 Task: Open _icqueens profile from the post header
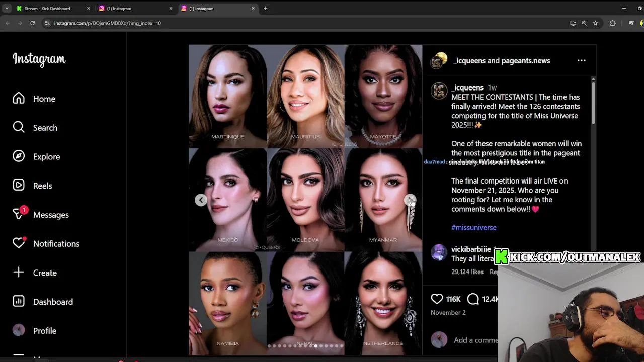pyautogui.click(x=469, y=61)
